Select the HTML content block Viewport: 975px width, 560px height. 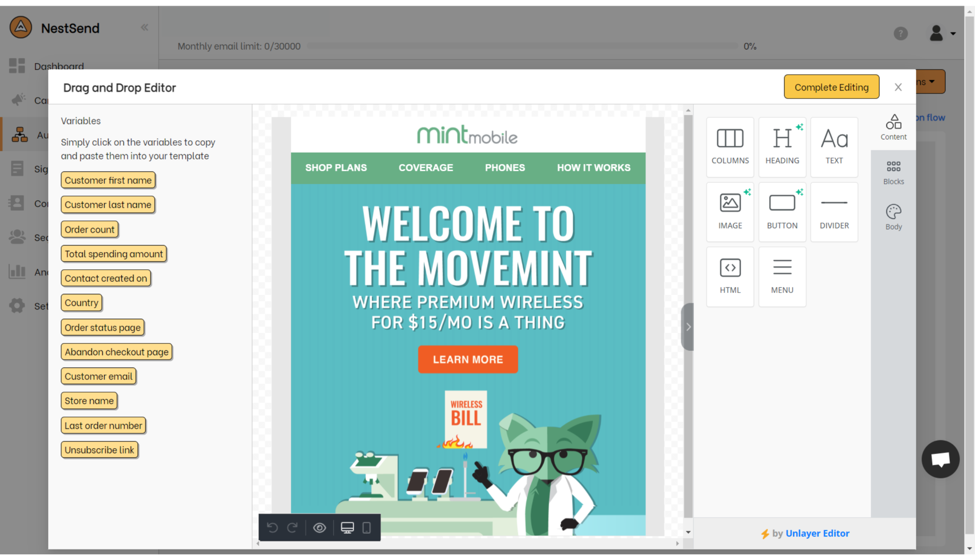click(x=730, y=276)
